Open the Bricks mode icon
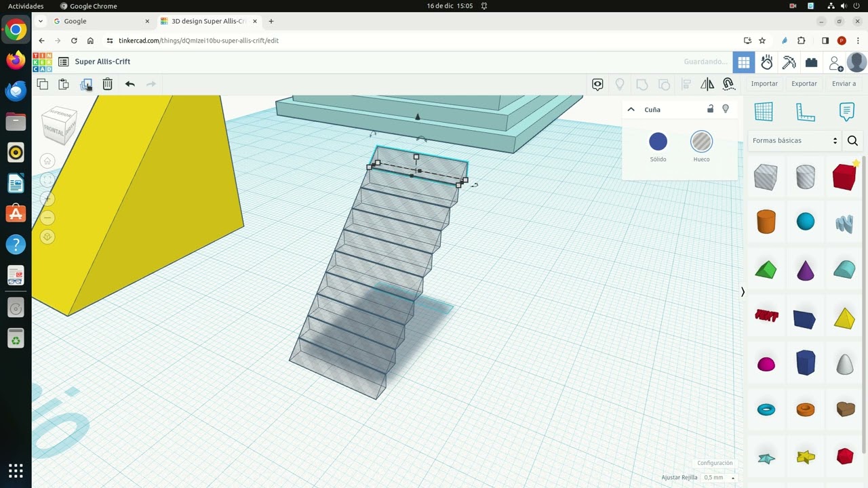This screenshot has height=488, width=868. tap(811, 62)
